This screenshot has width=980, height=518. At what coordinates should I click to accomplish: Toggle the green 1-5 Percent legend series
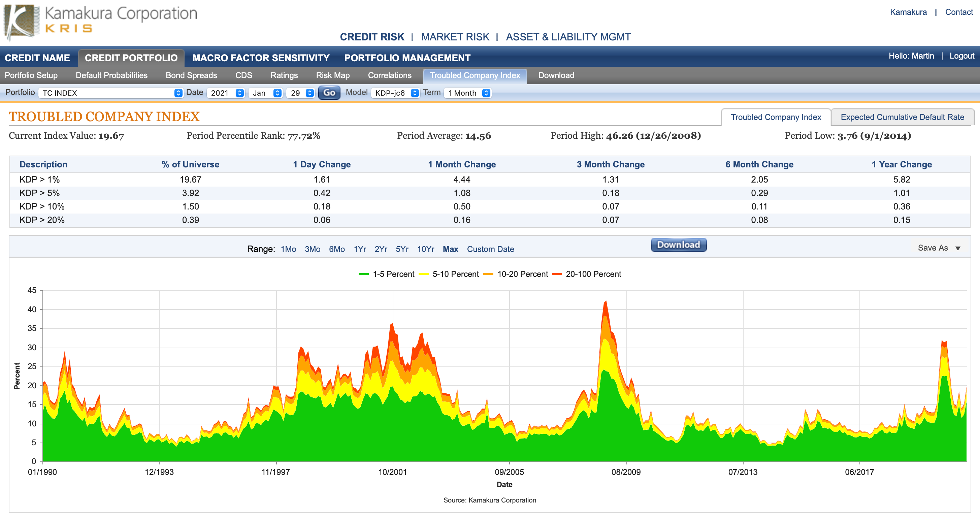coord(387,274)
